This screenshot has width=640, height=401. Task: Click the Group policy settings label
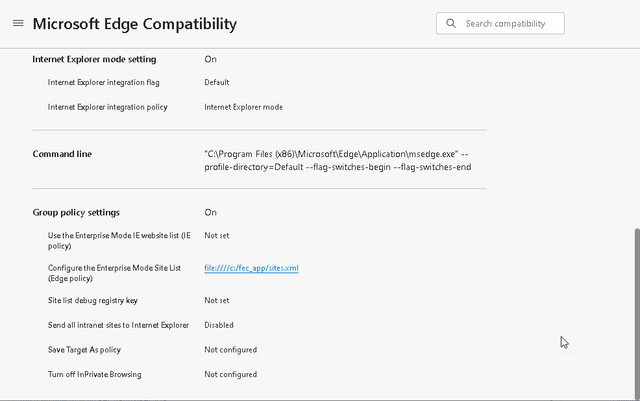pos(76,213)
